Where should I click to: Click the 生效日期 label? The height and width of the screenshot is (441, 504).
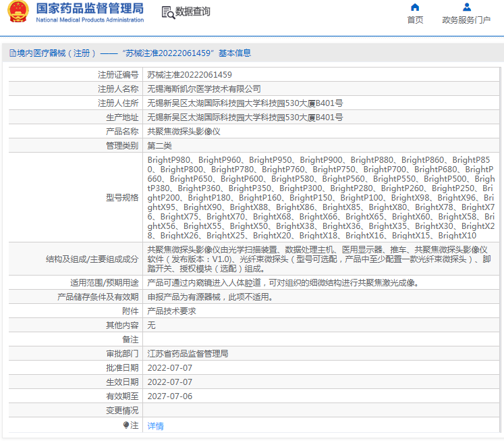pos(122,382)
